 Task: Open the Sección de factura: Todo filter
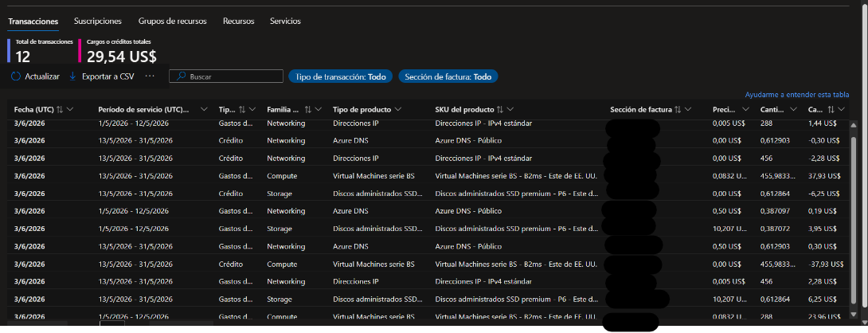pos(448,76)
